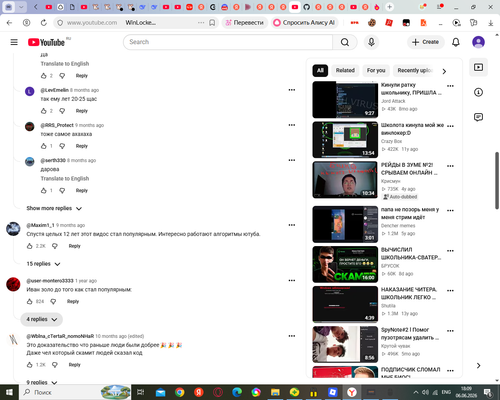Open taskbar volume speaker icon
Screen dimensions: 500x400
coord(425,392)
